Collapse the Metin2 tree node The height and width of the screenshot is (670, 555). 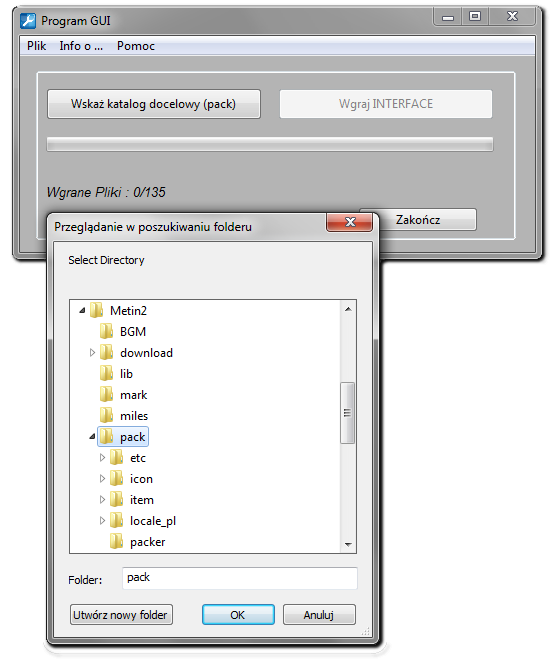click(x=82, y=311)
